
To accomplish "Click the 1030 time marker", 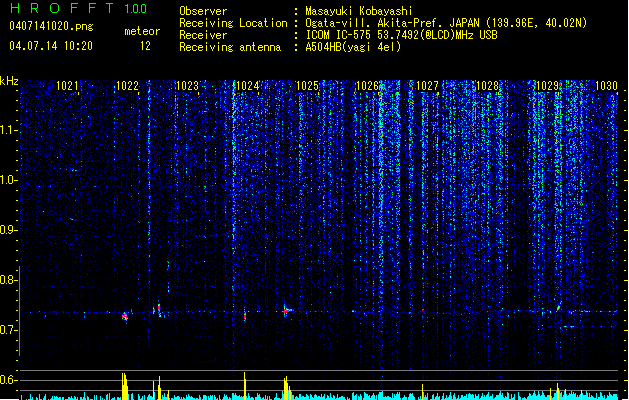I will pos(606,86).
